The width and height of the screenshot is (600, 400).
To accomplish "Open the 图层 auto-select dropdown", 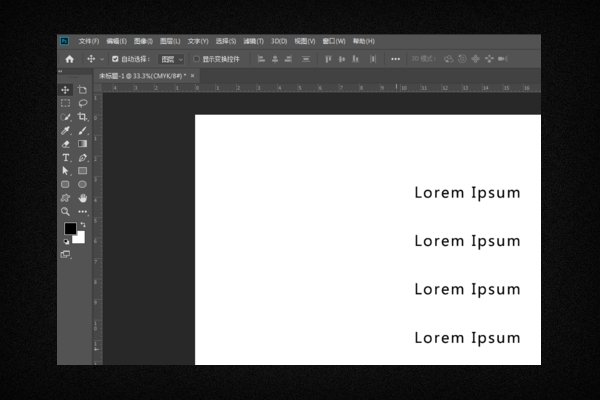I will 172,59.
